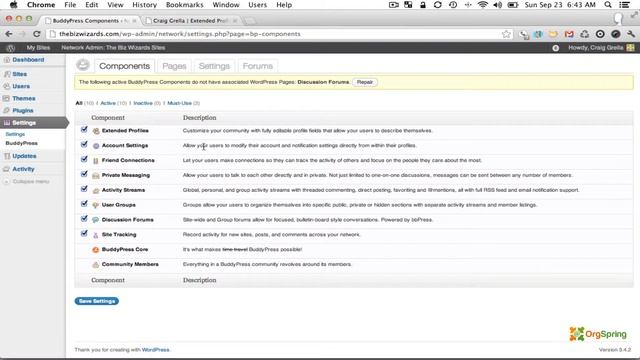Select the Components tab
The height and width of the screenshot is (360, 640).
click(124, 66)
